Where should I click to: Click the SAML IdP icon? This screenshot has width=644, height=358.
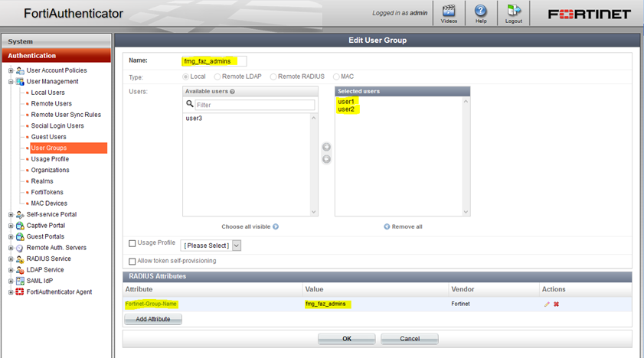click(20, 281)
